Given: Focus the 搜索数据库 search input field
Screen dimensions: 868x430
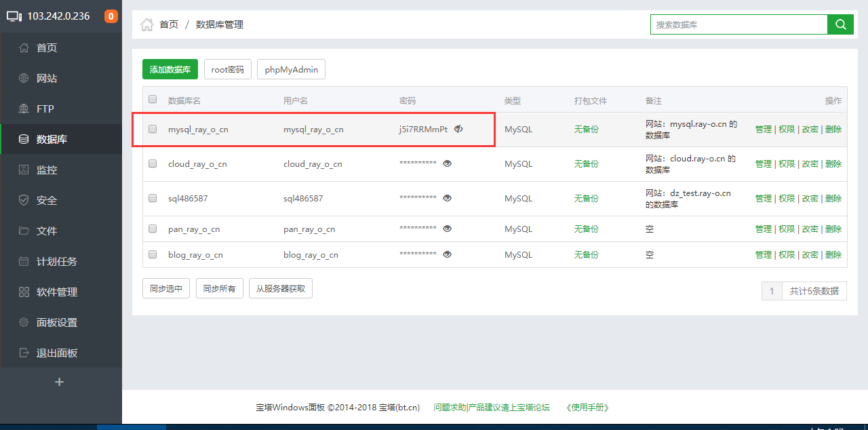Looking at the screenshot, I should coord(738,24).
